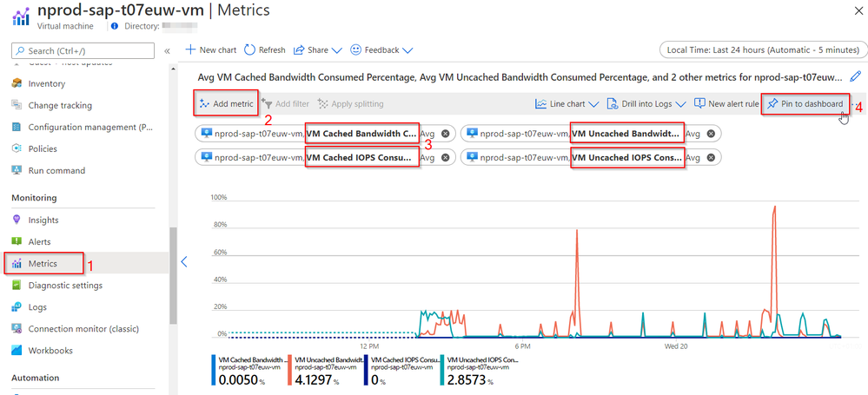Click the teal VM Uncached IOPS legend swatch
Screen dimensions: 868x395
tap(441, 370)
